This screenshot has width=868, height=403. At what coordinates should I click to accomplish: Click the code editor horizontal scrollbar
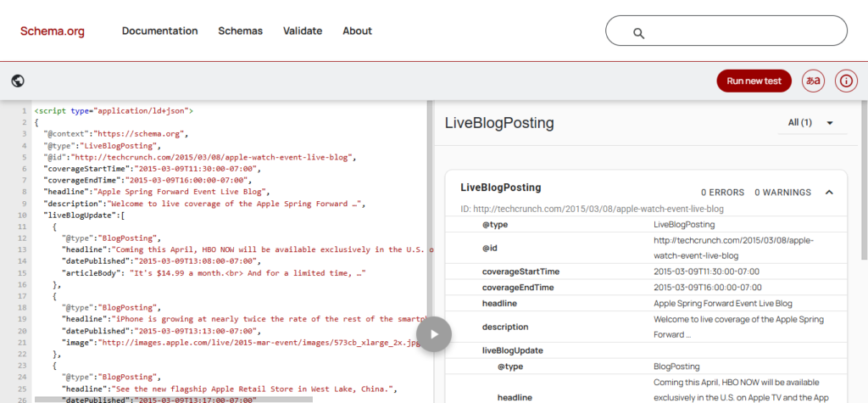pos(170,399)
